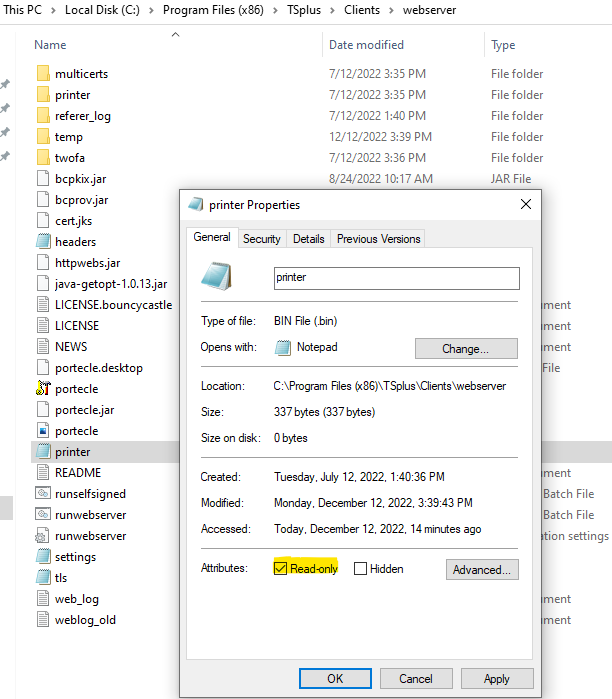Click the runselfsigned batch file icon
This screenshot has height=699, width=612.
point(43,494)
